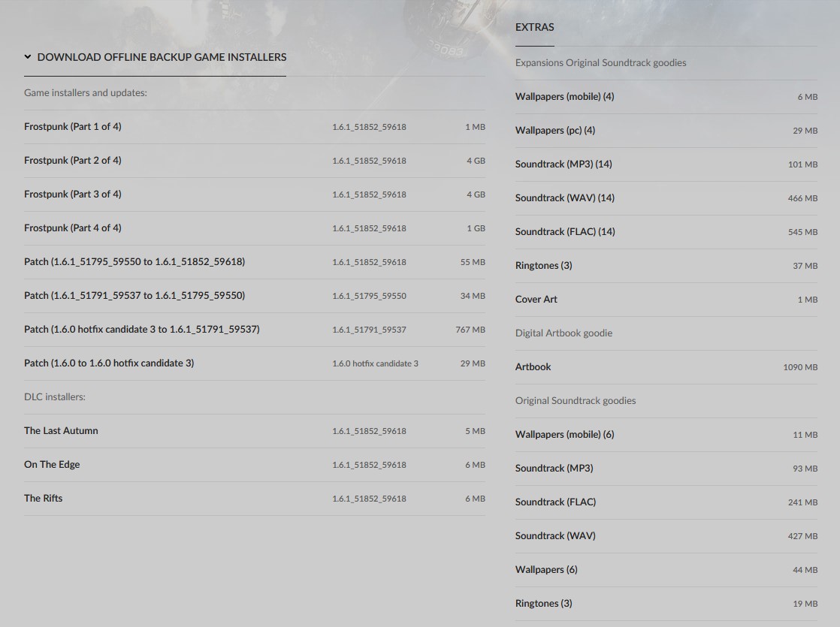Download On The Edge DLC installer
840x627 pixels.
255,465
